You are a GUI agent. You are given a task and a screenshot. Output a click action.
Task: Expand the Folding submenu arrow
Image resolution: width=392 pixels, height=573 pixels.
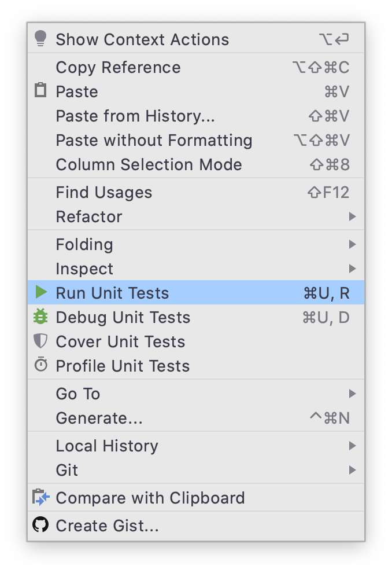(x=352, y=244)
